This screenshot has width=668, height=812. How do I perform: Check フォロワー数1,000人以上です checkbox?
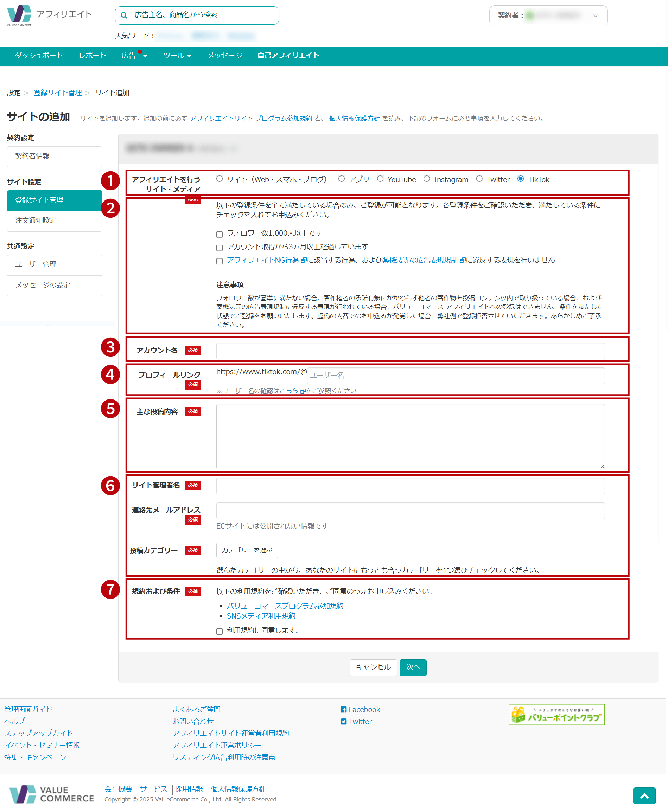click(220, 234)
